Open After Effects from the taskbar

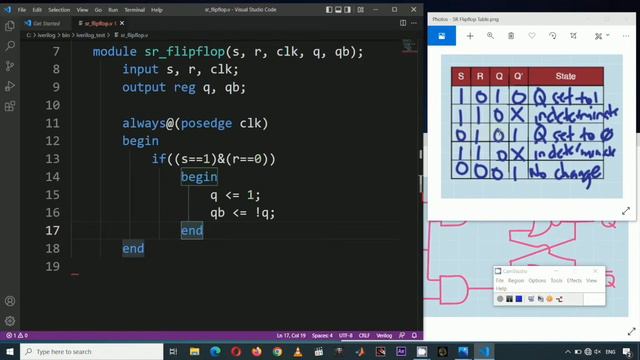click(401, 351)
